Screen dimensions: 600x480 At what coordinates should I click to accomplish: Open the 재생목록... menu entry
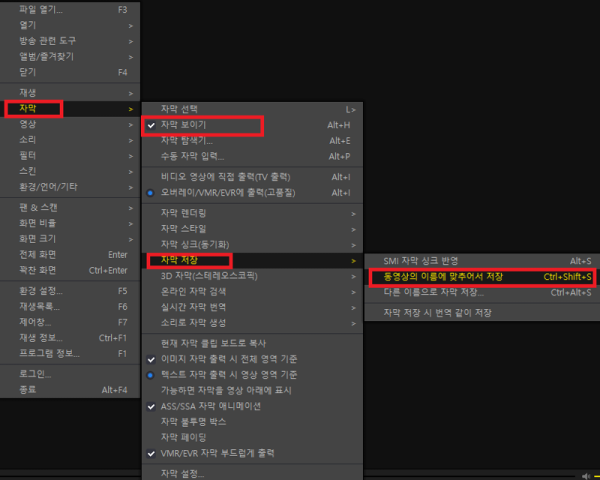pos(70,307)
